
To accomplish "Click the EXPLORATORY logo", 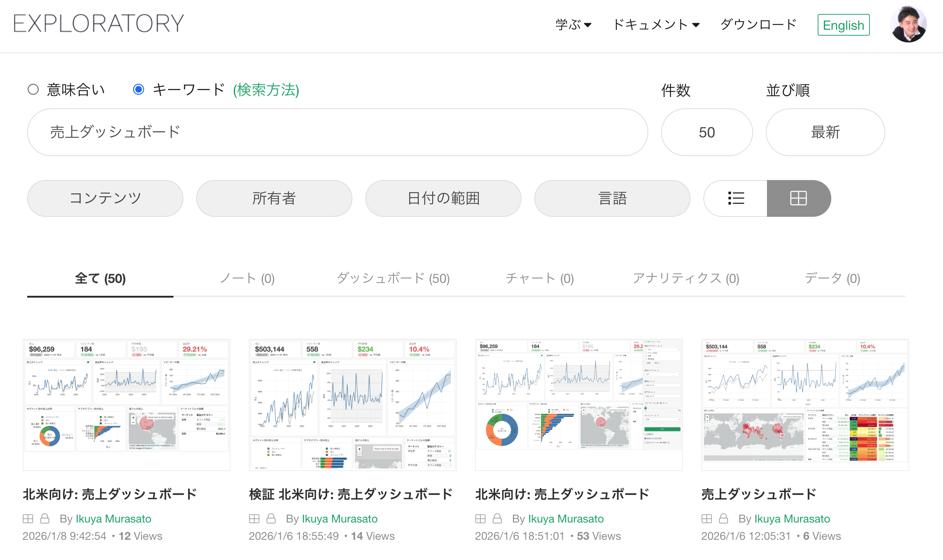I will point(99,24).
